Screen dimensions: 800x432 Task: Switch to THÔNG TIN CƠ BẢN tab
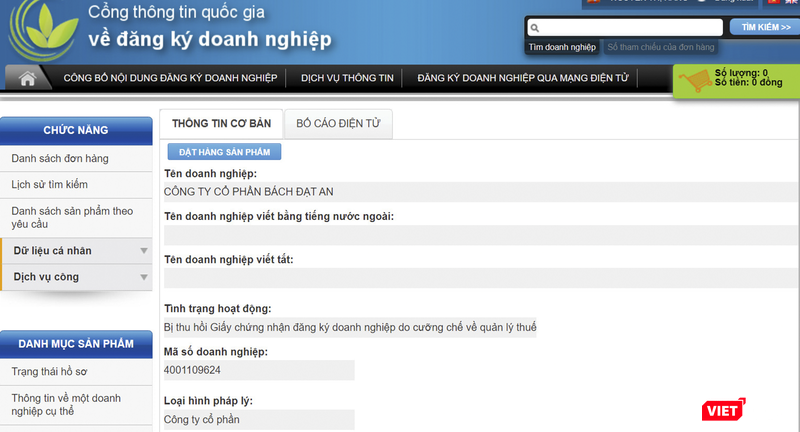[x=221, y=123]
